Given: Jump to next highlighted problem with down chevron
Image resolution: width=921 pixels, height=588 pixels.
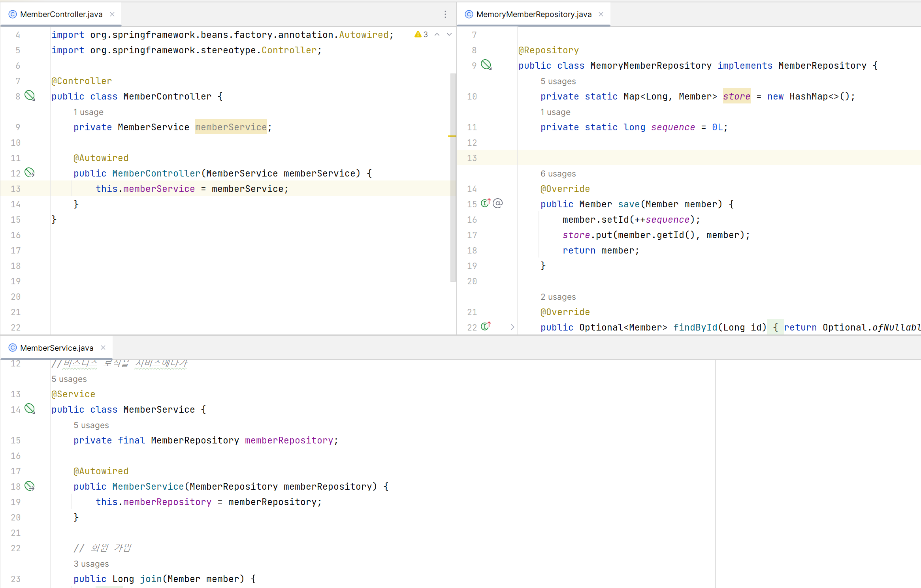Looking at the screenshot, I should (449, 35).
